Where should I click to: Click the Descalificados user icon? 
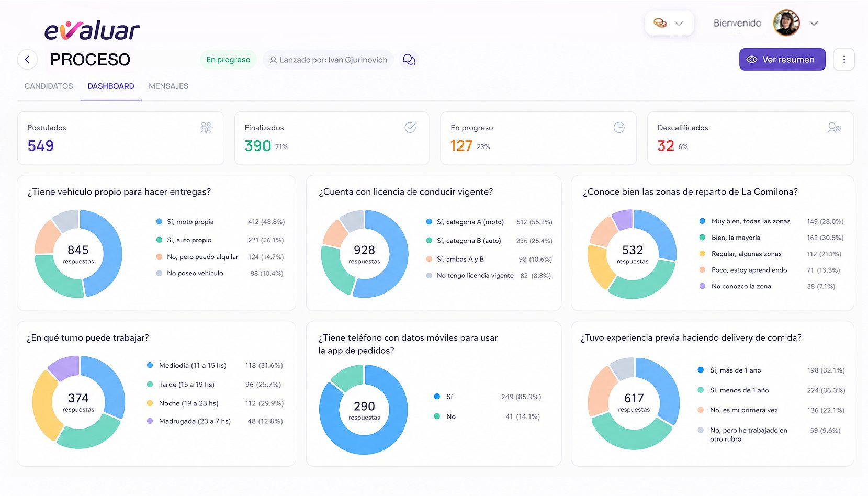(834, 128)
